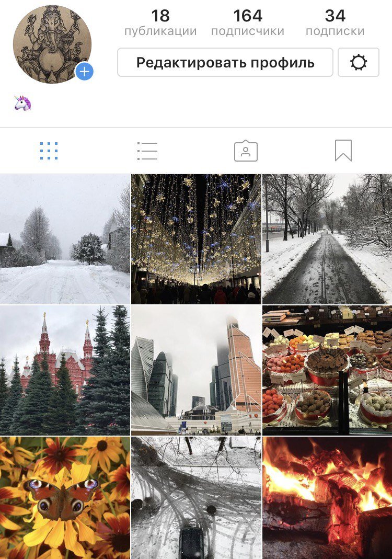Open the butterfly on flowers photo
The image size is (392, 559).
(65, 498)
